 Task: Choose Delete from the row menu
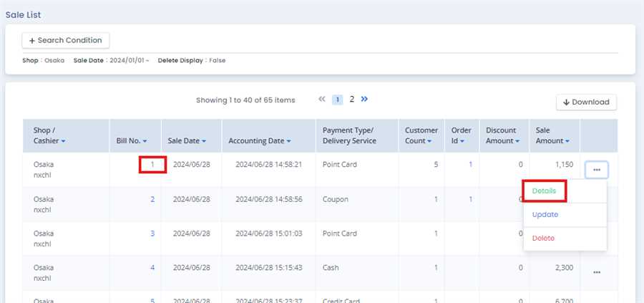click(x=543, y=238)
